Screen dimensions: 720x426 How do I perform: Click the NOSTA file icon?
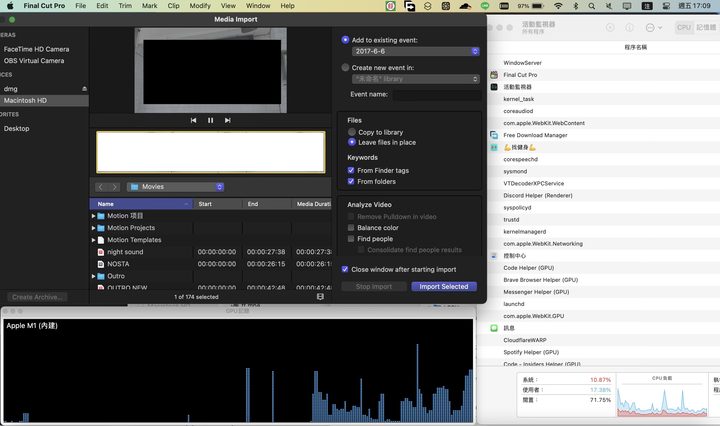pos(101,264)
